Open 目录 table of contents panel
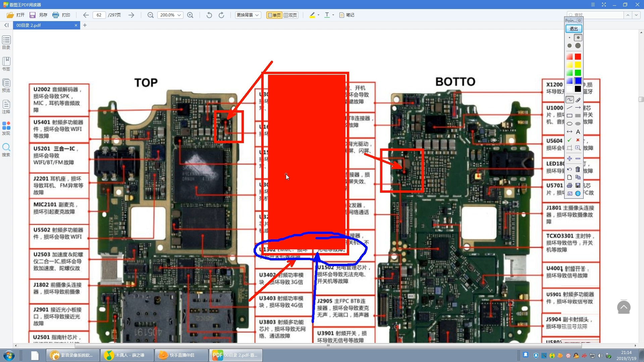 coord(6,43)
